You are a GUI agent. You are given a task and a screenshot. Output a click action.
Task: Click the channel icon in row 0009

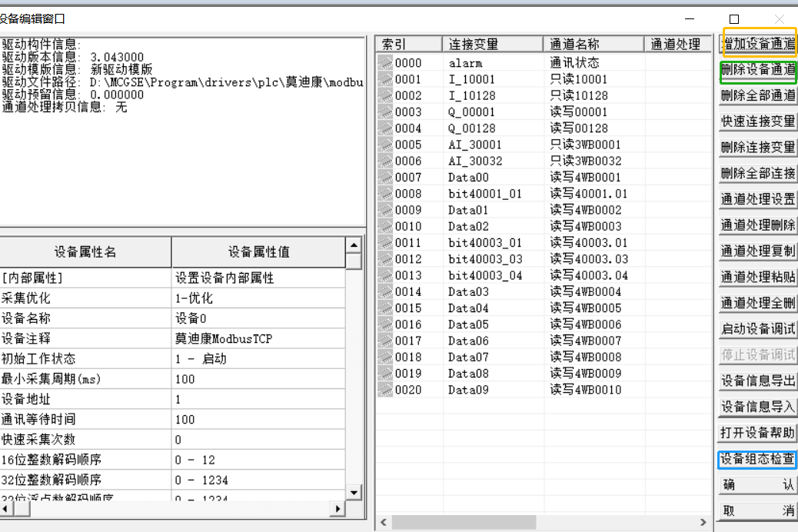384,210
